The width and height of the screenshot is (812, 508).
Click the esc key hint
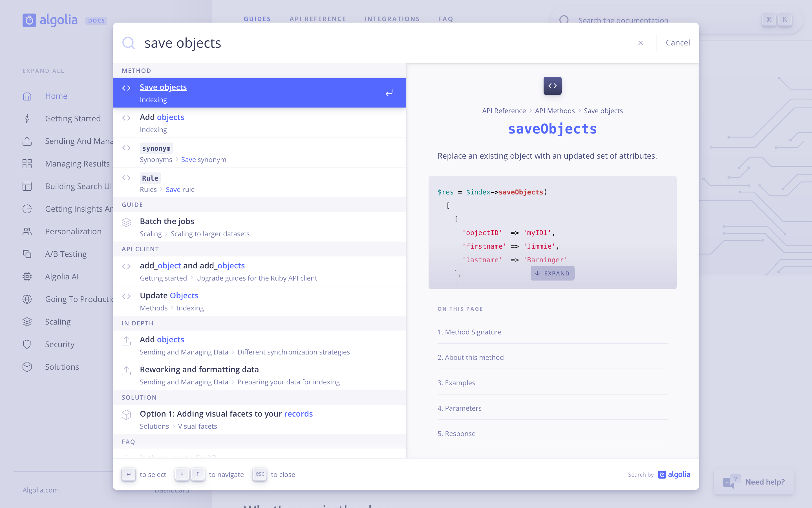pos(260,474)
